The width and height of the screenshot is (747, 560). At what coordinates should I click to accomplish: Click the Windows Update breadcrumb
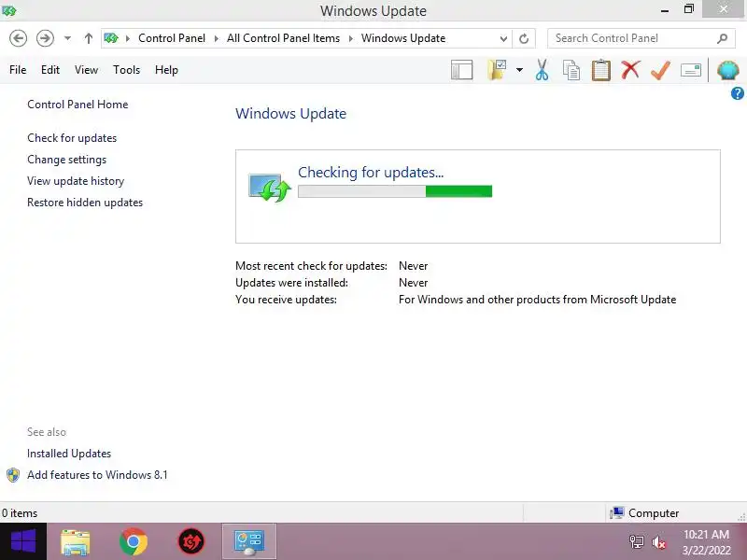(x=403, y=38)
